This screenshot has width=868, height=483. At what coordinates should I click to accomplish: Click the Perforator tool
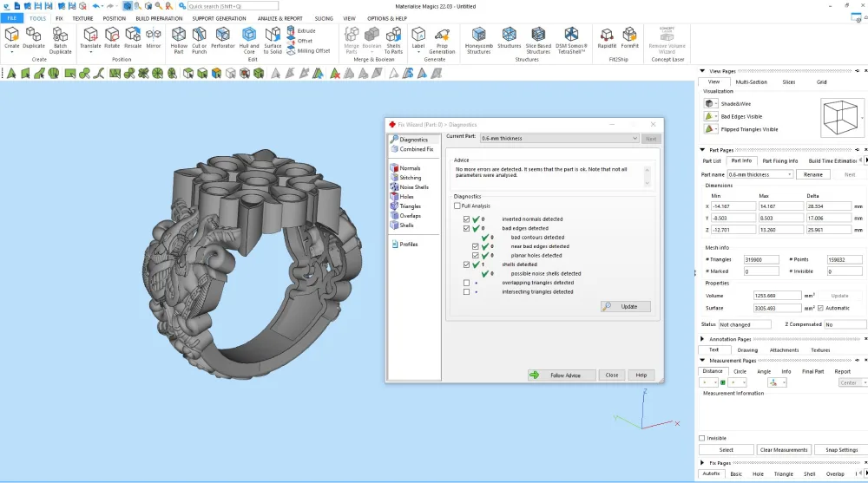pos(223,38)
